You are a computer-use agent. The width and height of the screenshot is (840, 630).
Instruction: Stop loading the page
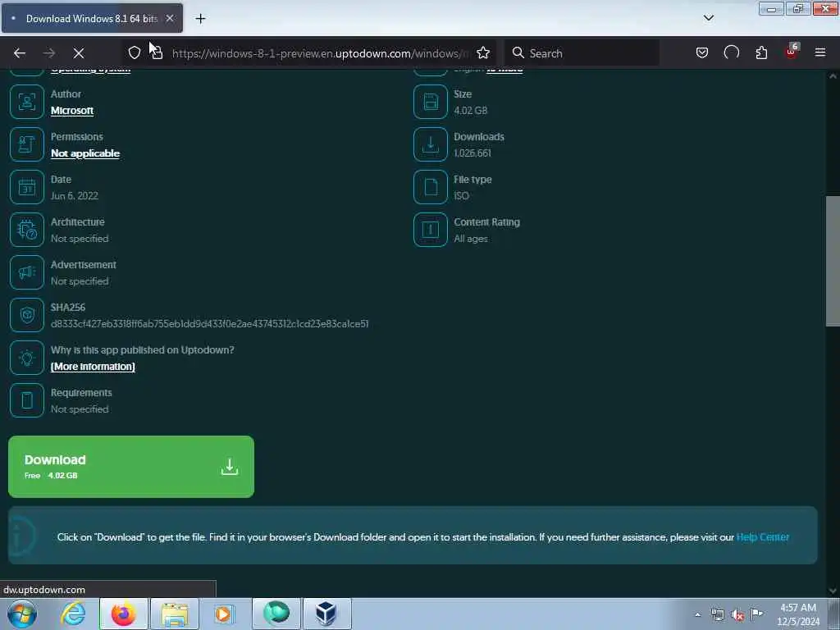[78, 53]
